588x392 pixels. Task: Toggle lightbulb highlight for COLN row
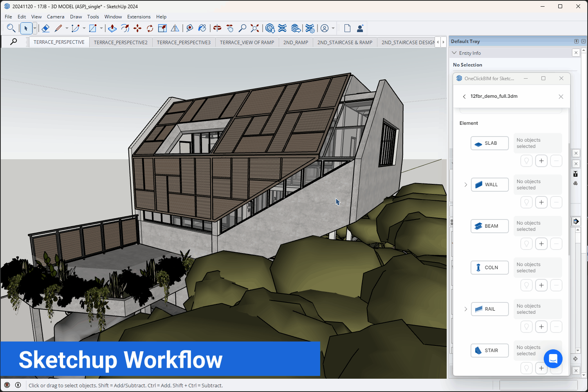[x=527, y=285]
